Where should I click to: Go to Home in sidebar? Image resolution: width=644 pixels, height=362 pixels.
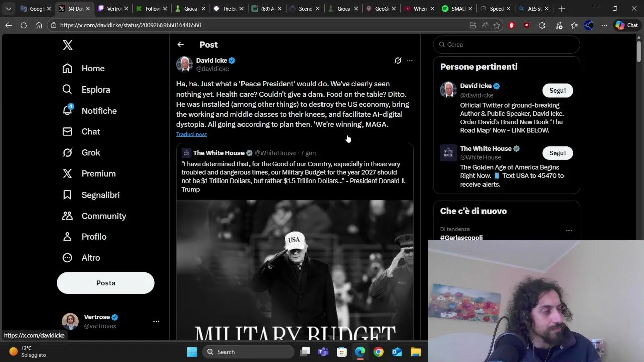84,68
